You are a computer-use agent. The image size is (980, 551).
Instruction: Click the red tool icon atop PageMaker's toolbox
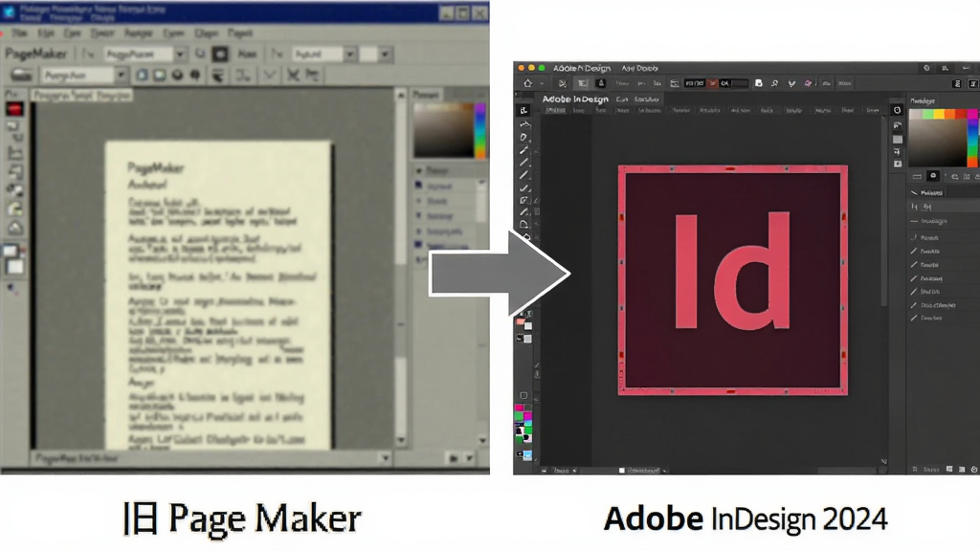point(14,109)
